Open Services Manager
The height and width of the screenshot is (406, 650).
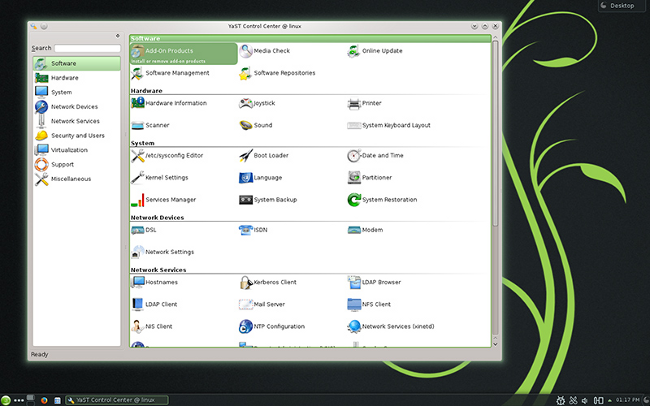click(x=163, y=200)
